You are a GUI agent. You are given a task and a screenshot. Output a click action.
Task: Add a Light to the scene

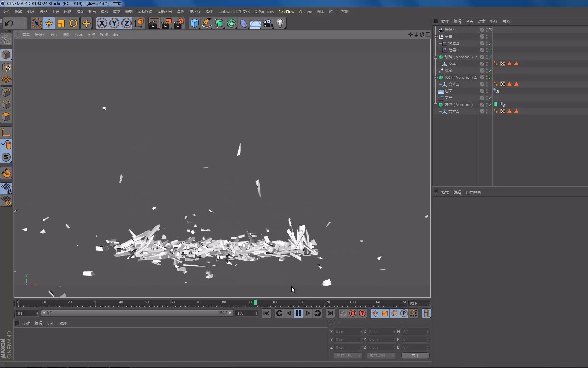(x=280, y=23)
